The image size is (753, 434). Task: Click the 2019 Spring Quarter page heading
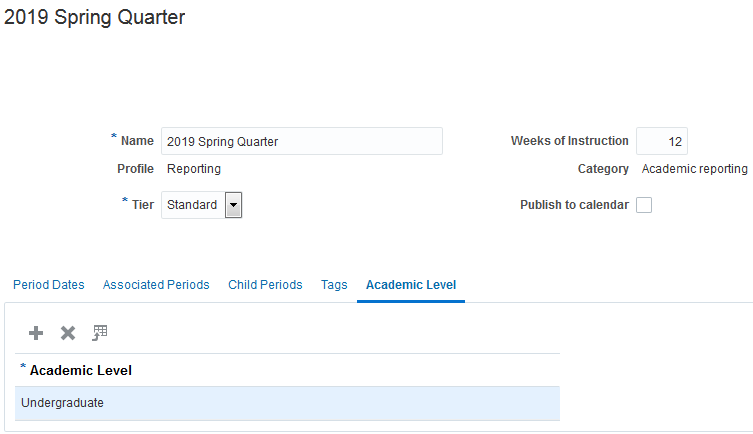pos(95,17)
